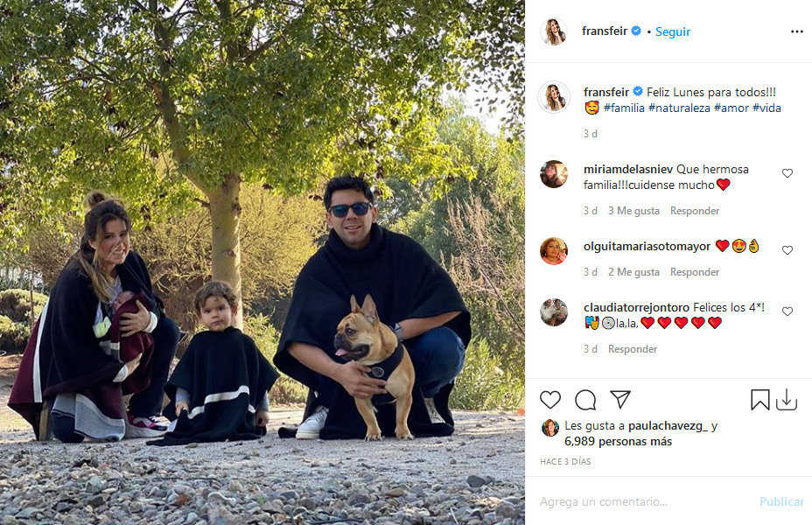The image size is (812, 525).
Task: Open hashtag #familia link
Action: click(x=624, y=108)
